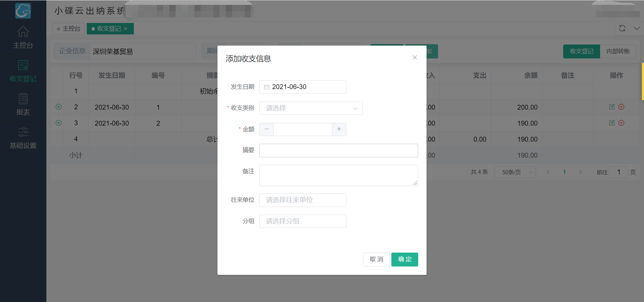Open 收支登记 from the sidebar icon
644x302 pixels.
(x=23, y=65)
